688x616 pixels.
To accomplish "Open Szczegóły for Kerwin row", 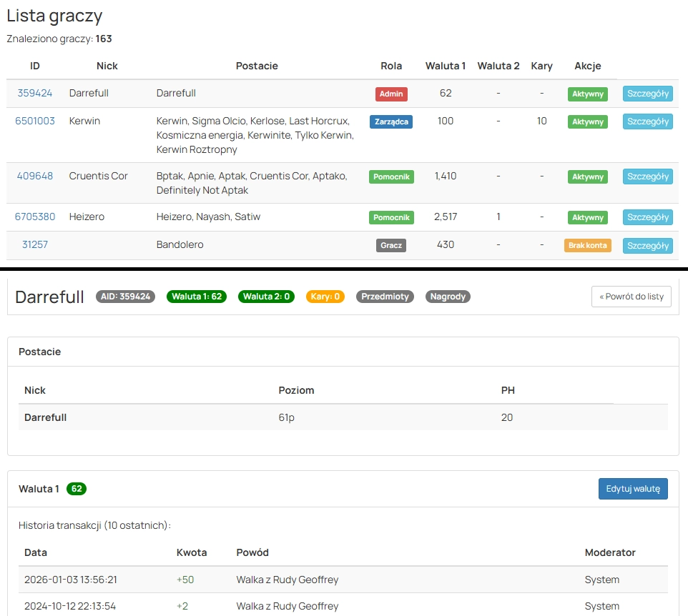I will point(647,121).
